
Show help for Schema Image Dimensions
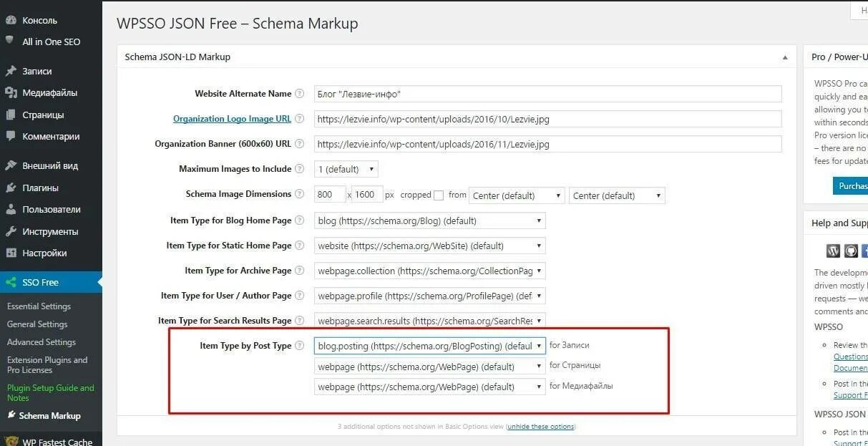click(300, 194)
